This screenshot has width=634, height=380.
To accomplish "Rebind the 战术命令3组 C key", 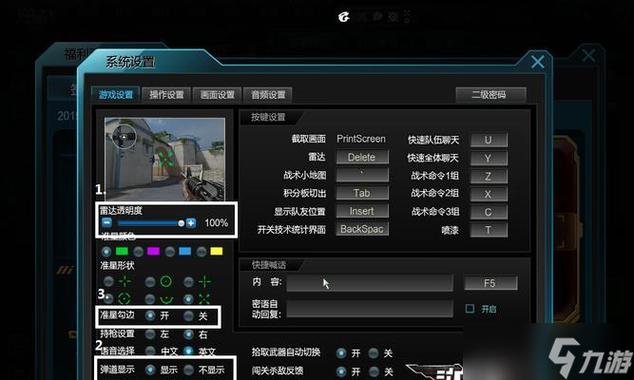I will pyautogui.click(x=489, y=212).
